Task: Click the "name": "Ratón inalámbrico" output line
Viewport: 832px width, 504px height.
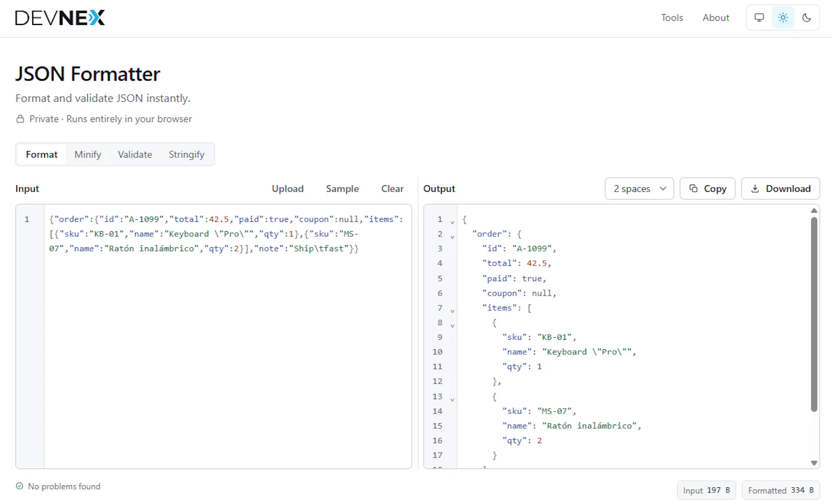Action: point(571,426)
